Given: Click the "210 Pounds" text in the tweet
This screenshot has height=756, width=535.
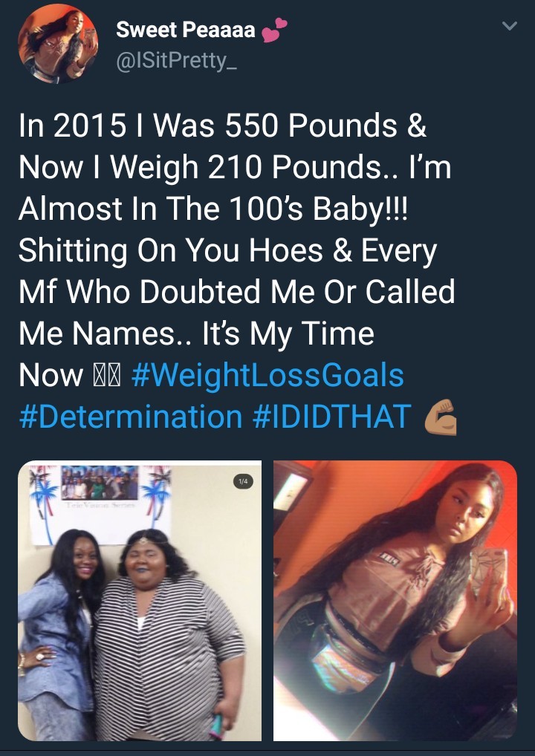Looking at the screenshot, I should pyautogui.click(x=296, y=167).
